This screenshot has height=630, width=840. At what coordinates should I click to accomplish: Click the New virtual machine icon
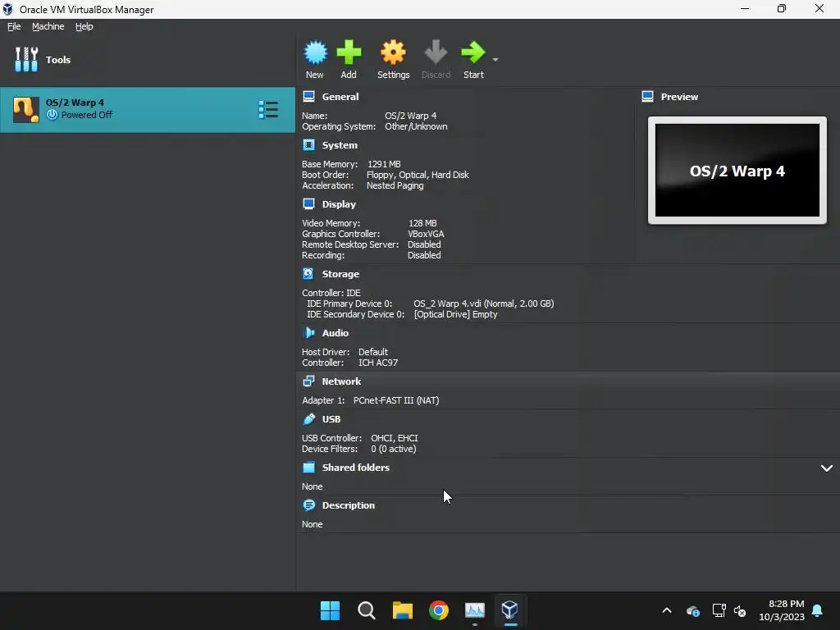315,52
